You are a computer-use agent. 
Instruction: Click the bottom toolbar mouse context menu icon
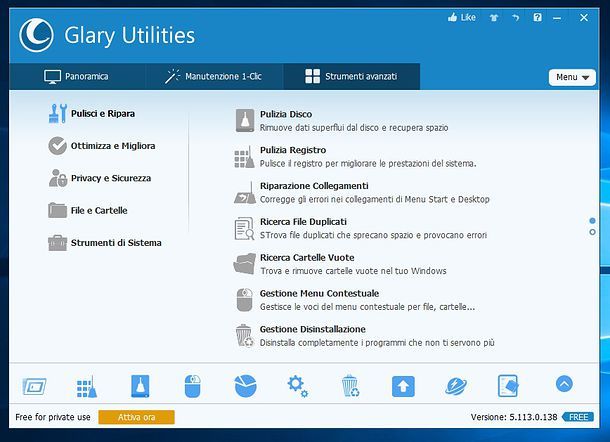coord(192,386)
